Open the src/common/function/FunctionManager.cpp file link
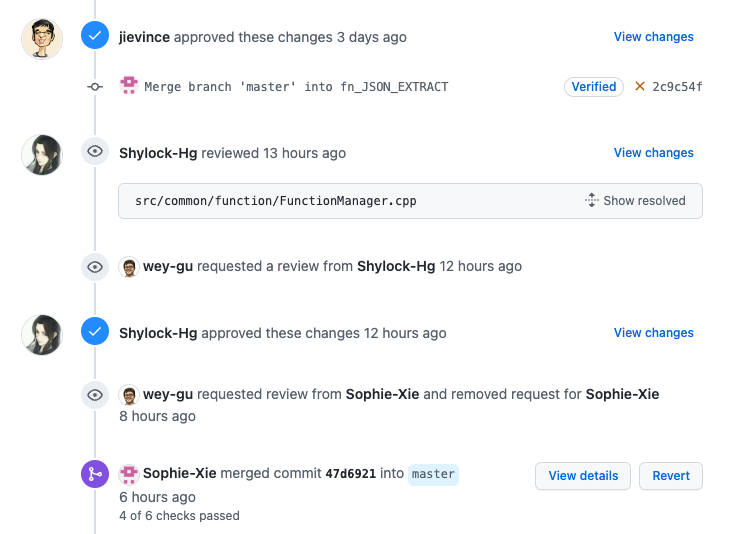Screen dimensions: 756x534 [276, 201]
